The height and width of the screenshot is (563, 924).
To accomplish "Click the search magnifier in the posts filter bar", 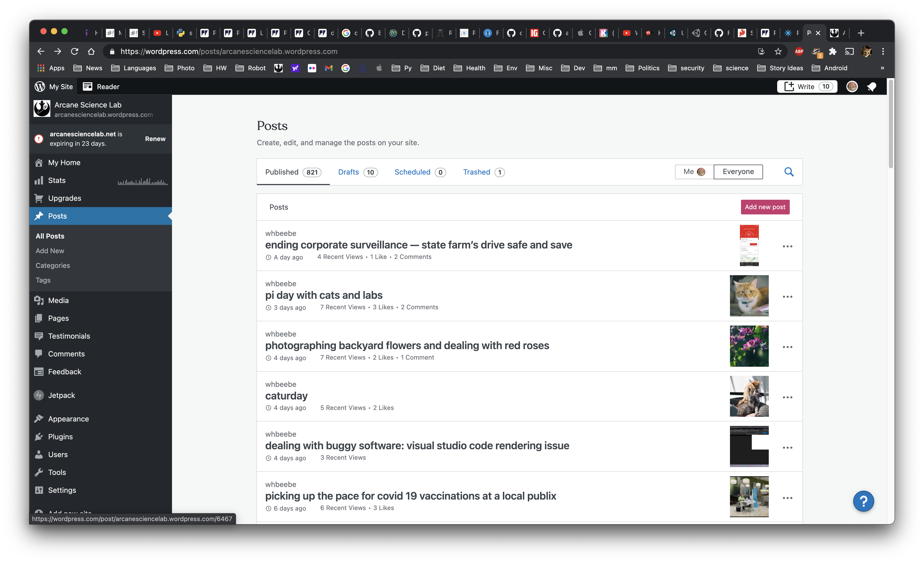I will [x=789, y=172].
